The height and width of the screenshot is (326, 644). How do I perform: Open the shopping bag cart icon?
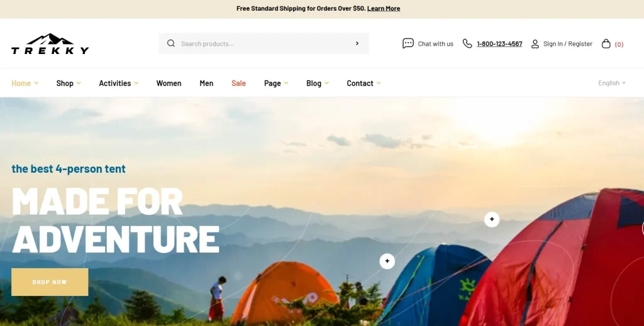tap(606, 43)
